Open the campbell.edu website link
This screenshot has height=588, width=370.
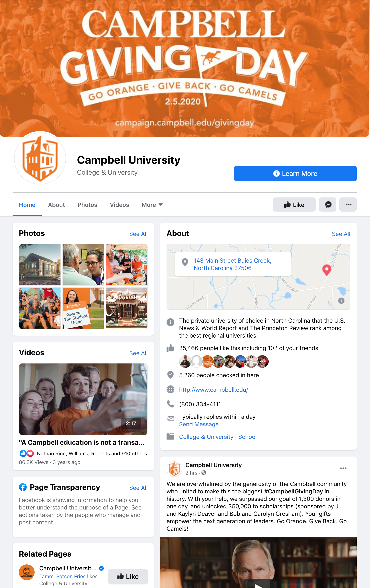[213, 389]
